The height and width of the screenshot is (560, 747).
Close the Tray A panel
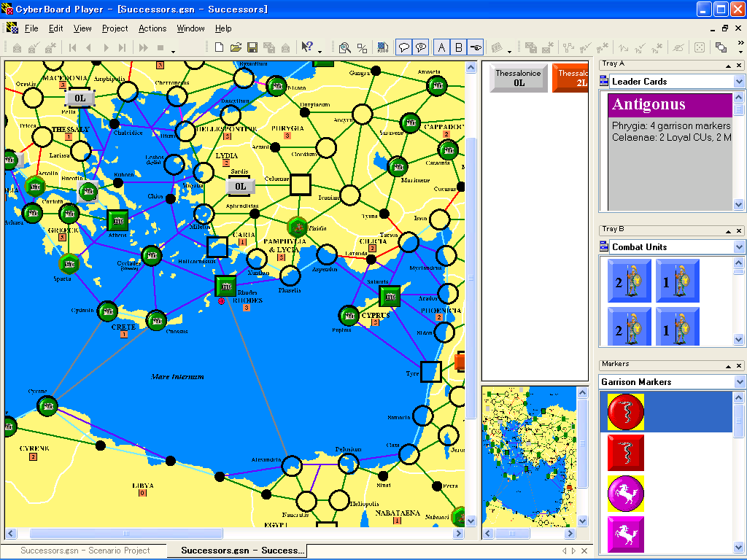pyautogui.click(x=739, y=65)
